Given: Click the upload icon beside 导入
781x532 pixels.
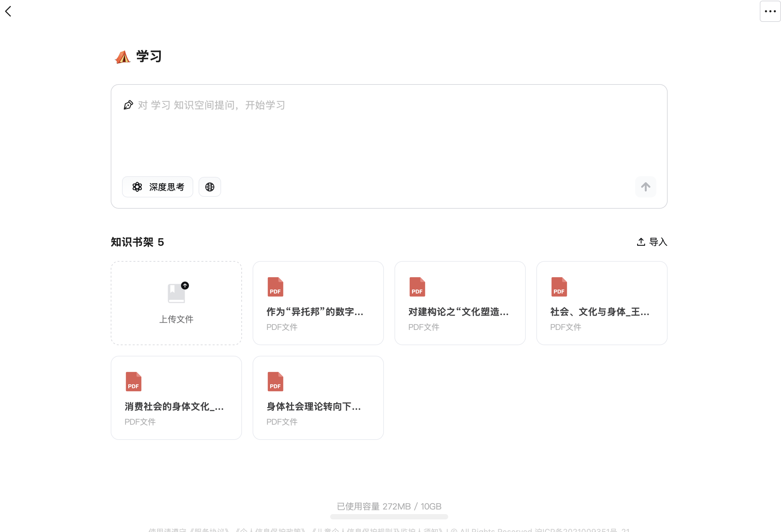Looking at the screenshot, I should click(640, 241).
